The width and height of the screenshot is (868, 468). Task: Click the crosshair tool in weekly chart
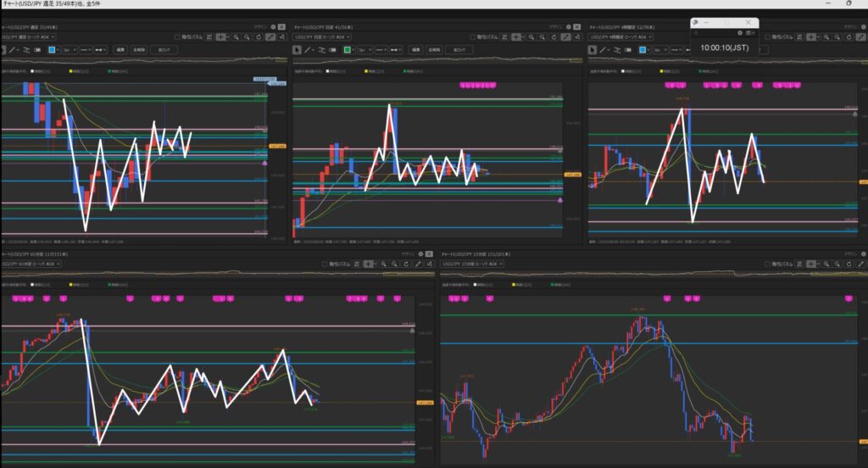click(221, 37)
